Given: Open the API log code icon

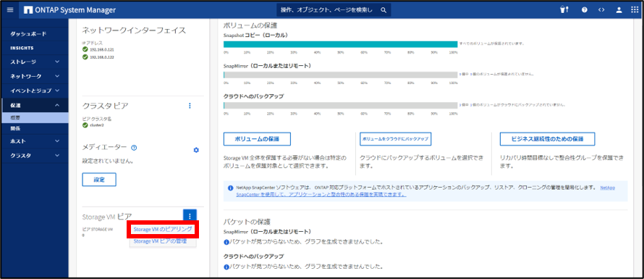Looking at the screenshot, I should click(601, 10).
